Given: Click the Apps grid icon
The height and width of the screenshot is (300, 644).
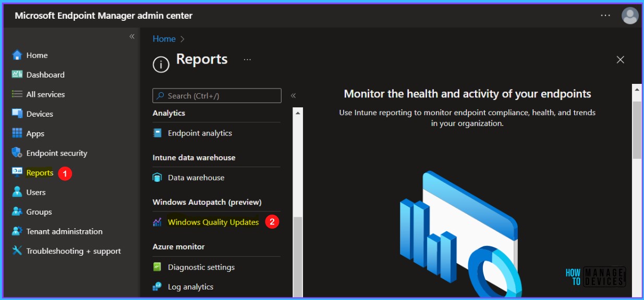Looking at the screenshot, I should [x=17, y=133].
